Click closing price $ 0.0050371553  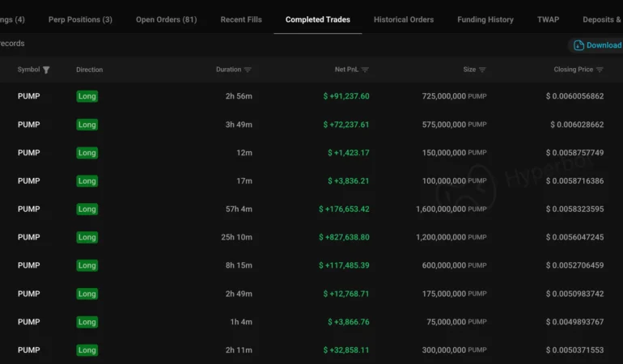[x=575, y=350]
